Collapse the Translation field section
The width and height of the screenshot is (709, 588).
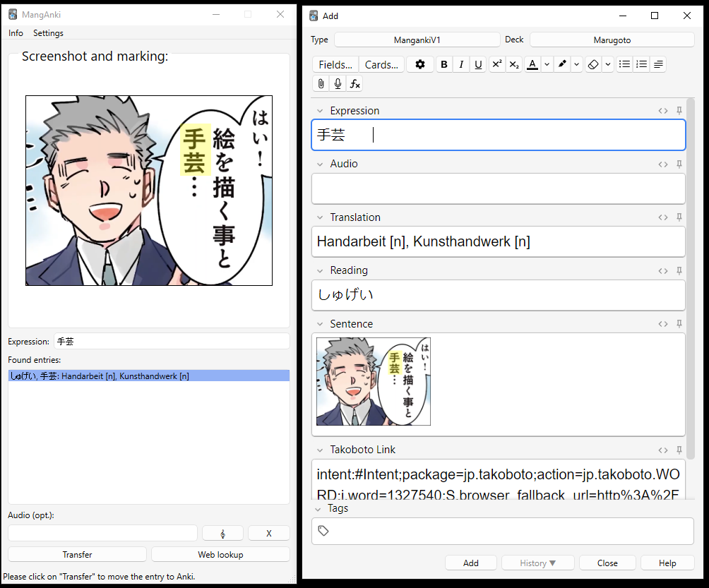320,217
